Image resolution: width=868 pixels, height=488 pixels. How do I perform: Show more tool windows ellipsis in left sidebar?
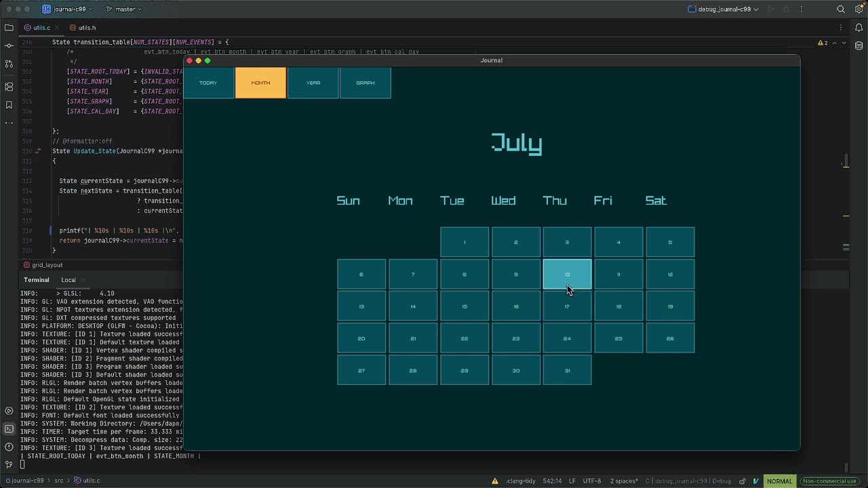coord(9,123)
